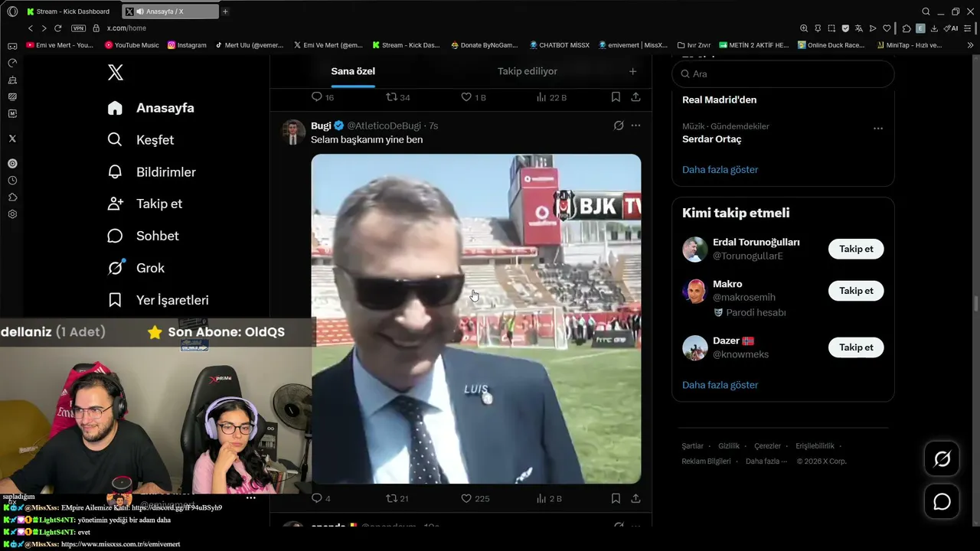Click the X logo above the navigation menu
The image size is (980, 551).
[115, 73]
